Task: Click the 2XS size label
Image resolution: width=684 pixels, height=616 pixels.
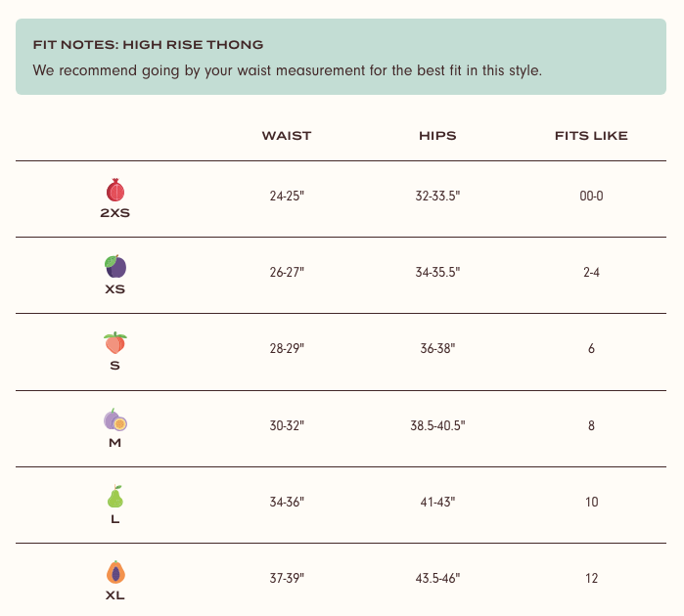Action: [115, 213]
